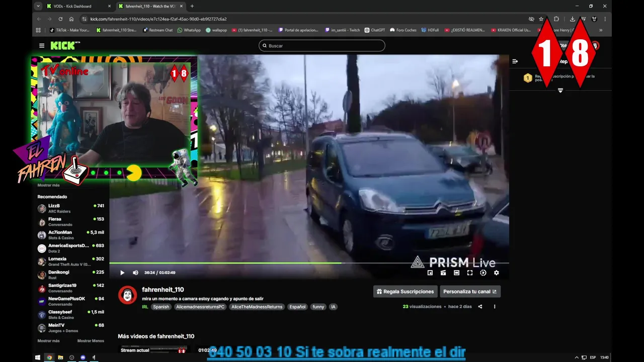Screen dimensions: 644x362
Task: Select the IA tag
Action: [333, 307]
